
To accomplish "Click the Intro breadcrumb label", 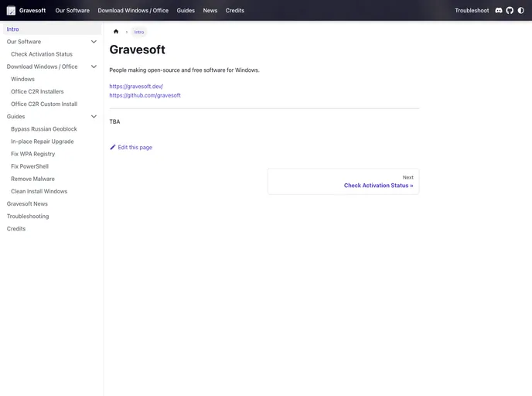I will click(139, 32).
